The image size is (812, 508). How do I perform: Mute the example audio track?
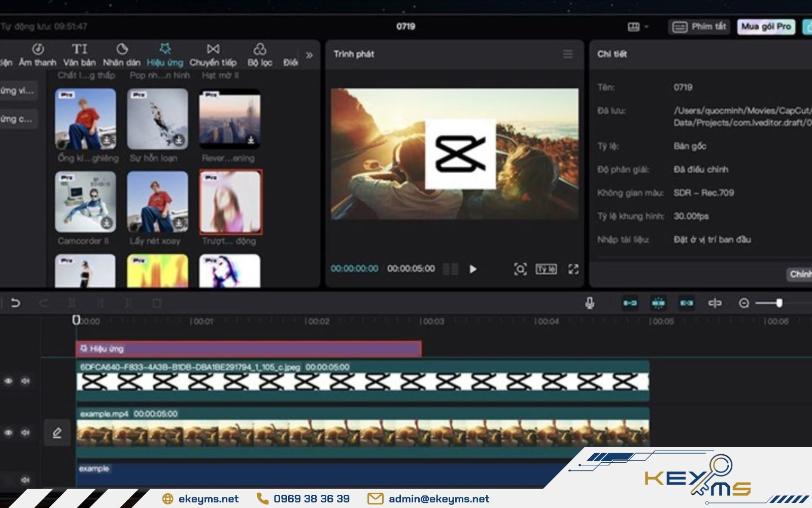(x=25, y=480)
